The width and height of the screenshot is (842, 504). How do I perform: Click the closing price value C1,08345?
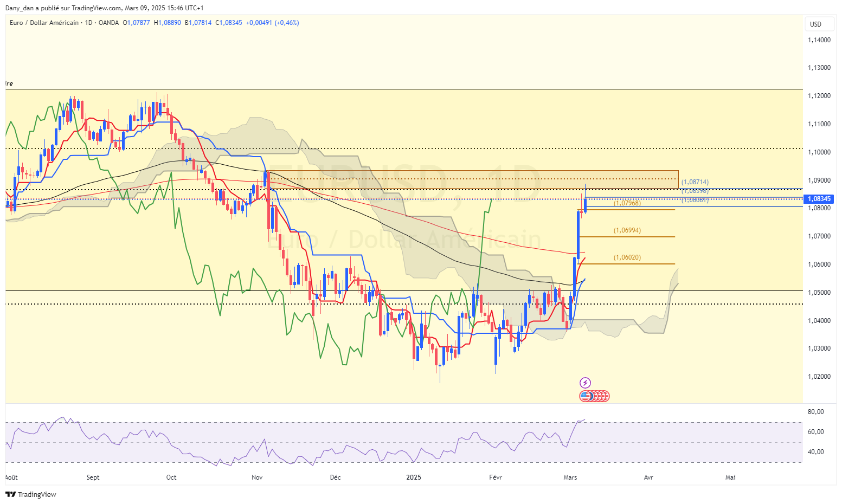[229, 23]
